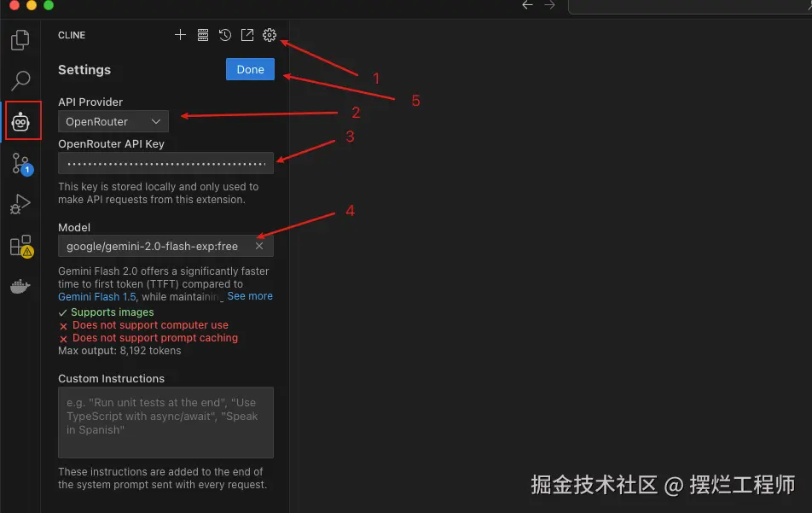Open the Cline robot icon in activity bar

click(20, 122)
